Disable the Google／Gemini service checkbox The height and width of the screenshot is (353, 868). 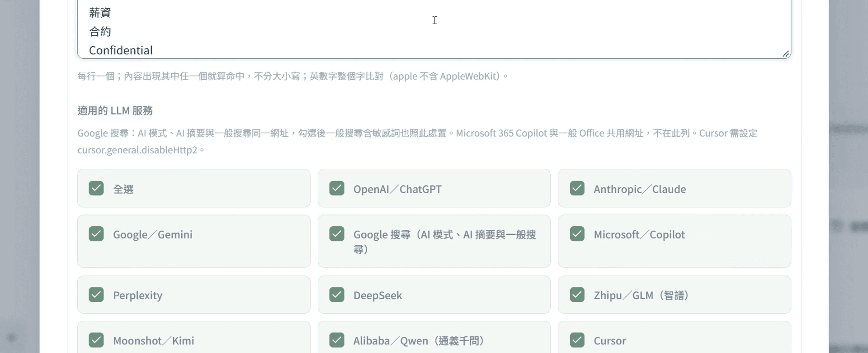(96, 234)
